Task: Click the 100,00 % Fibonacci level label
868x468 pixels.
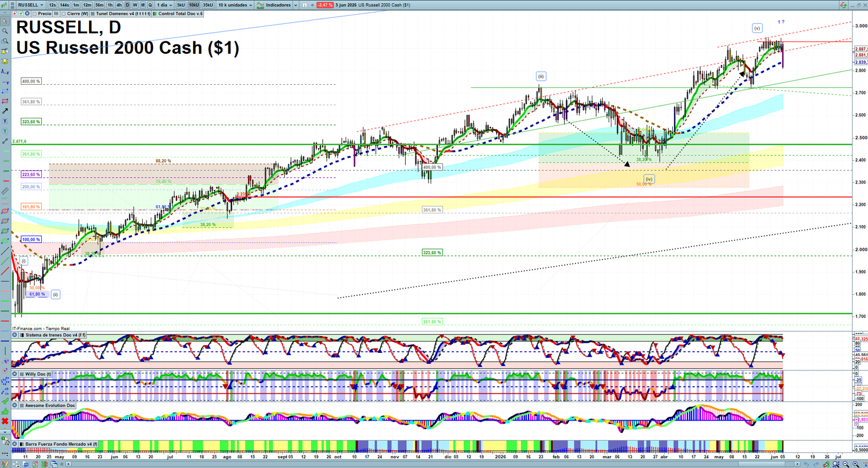Action: coord(31,239)
